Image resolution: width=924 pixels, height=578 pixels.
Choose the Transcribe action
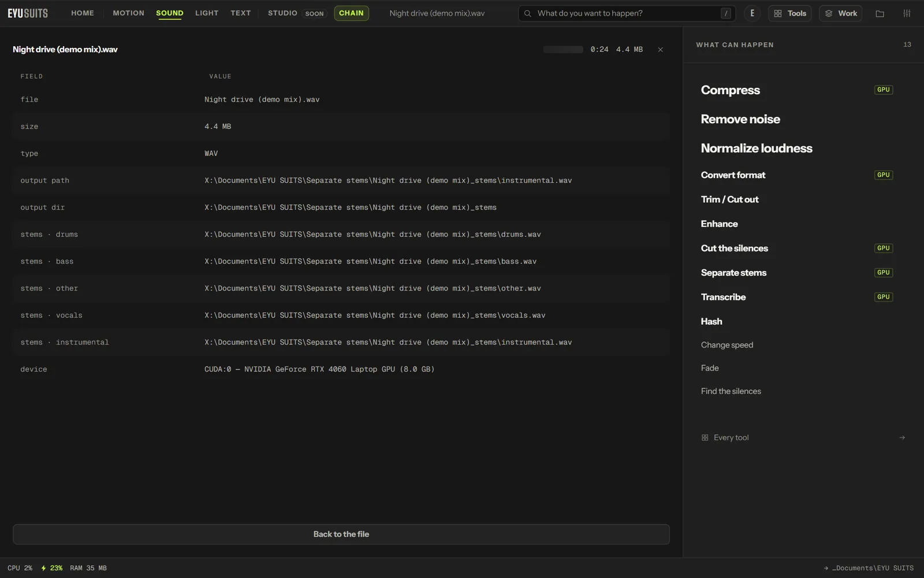[723, 297]
